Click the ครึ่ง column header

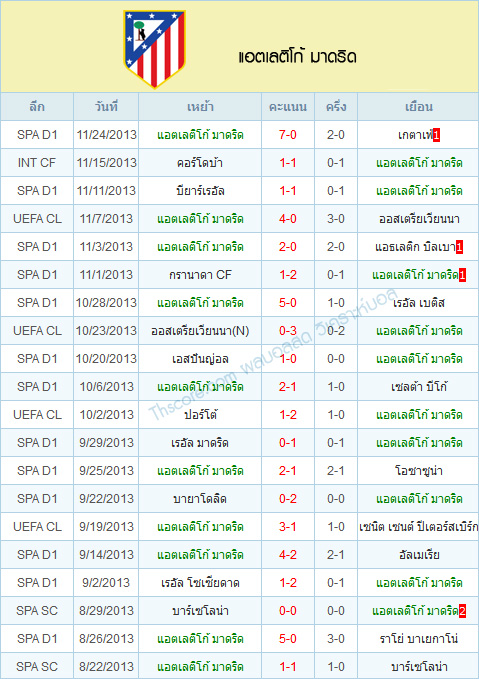[336, 107]
